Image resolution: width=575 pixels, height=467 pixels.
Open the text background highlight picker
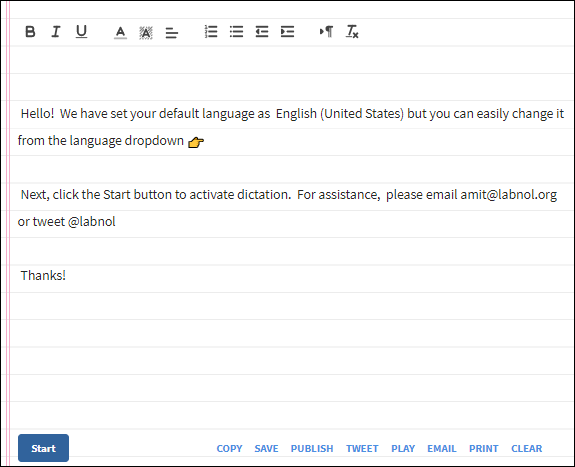click(146, 33)
